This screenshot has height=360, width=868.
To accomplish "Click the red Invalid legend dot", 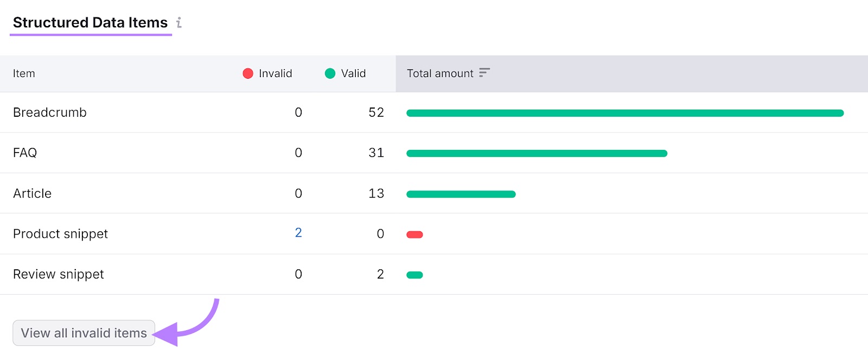I will coord(248,73).
